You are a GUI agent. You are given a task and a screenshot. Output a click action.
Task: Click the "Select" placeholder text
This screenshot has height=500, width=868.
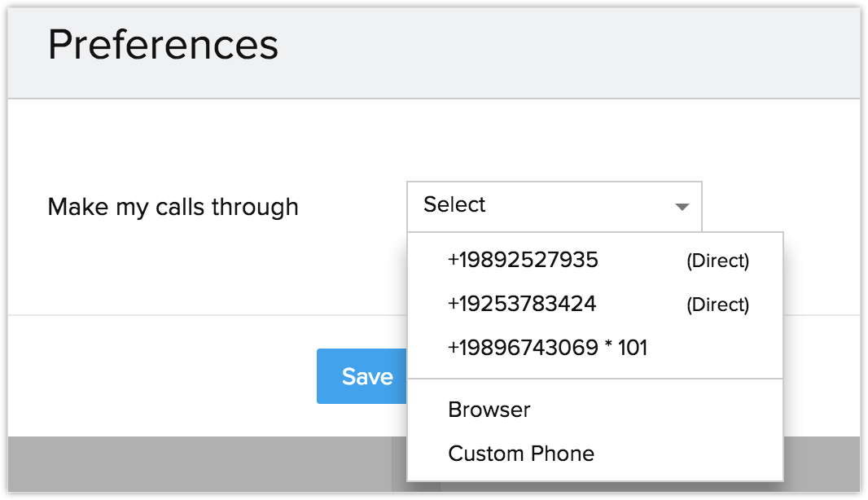tap(454, 205)
